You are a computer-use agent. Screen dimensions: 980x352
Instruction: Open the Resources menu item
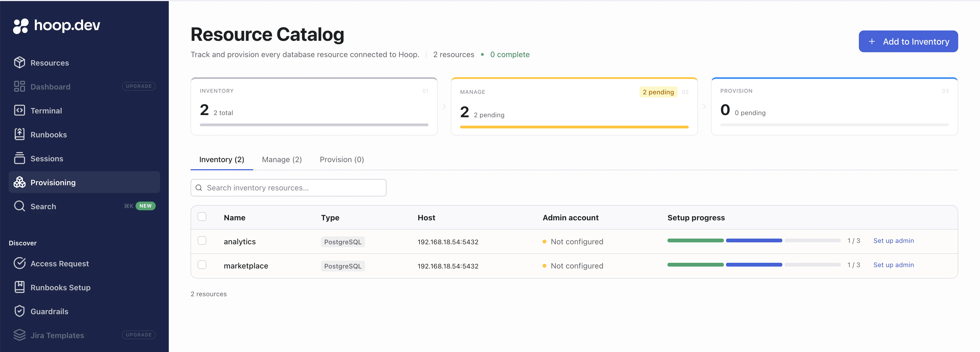(x=84, y=63)
